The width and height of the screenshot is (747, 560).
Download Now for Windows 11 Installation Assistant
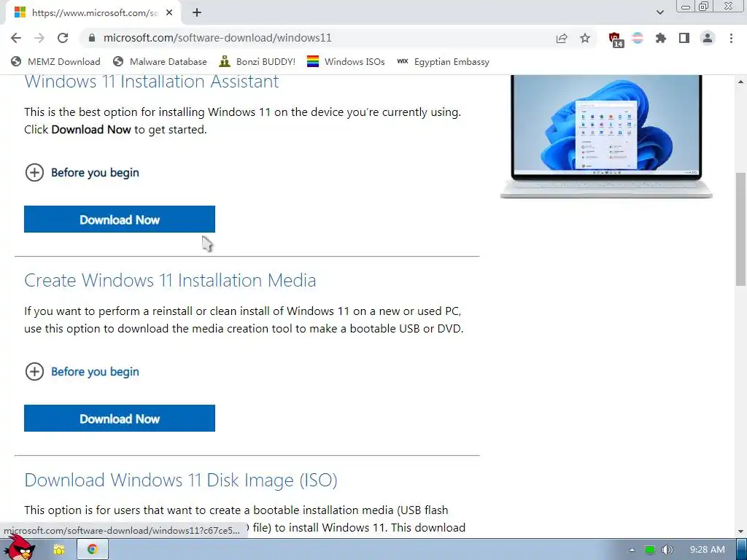[120, 219]
